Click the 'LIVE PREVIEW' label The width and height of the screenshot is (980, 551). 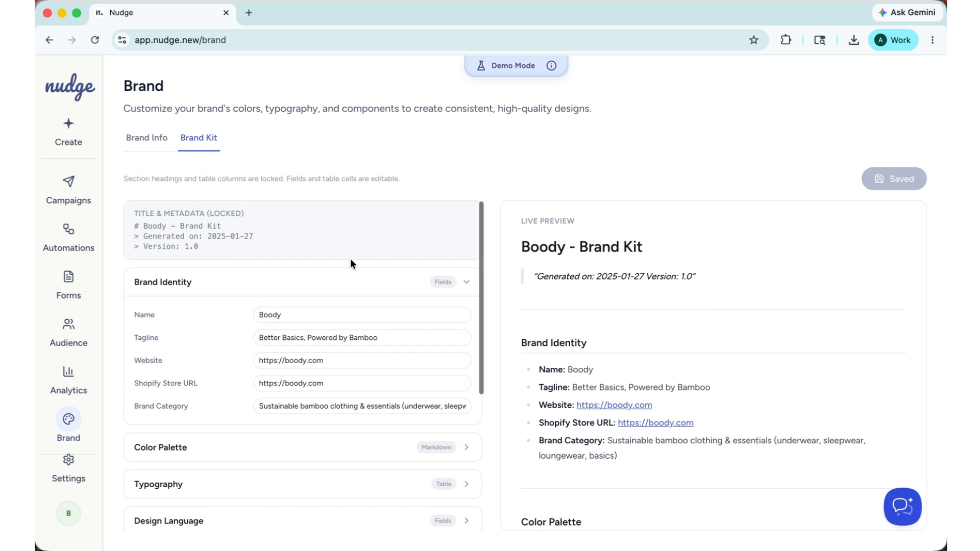pyautogui.click(x=548, y=221)
